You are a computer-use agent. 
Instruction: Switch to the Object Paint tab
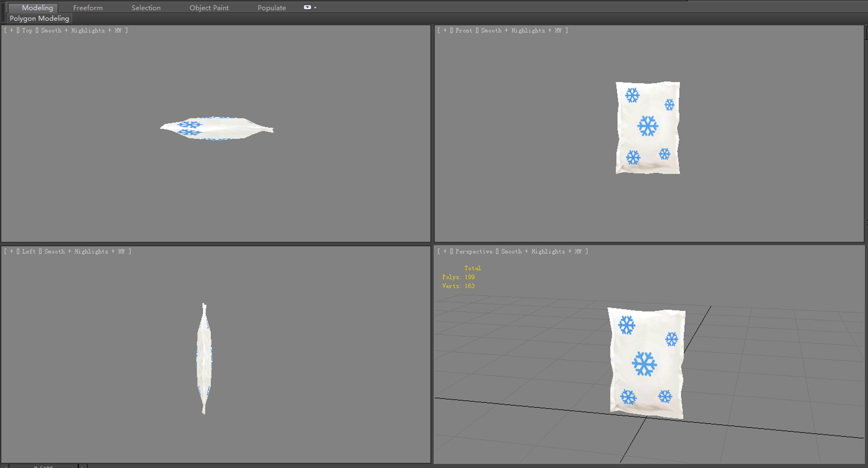[x=209, y=8]
